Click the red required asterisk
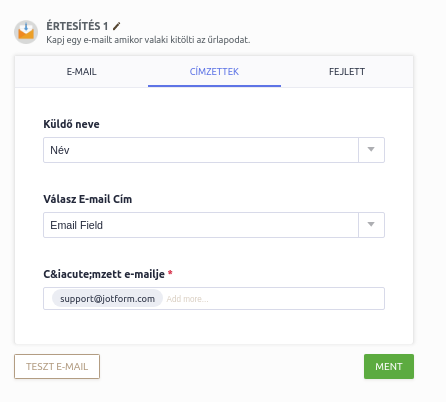 click(x=170, y=273)
